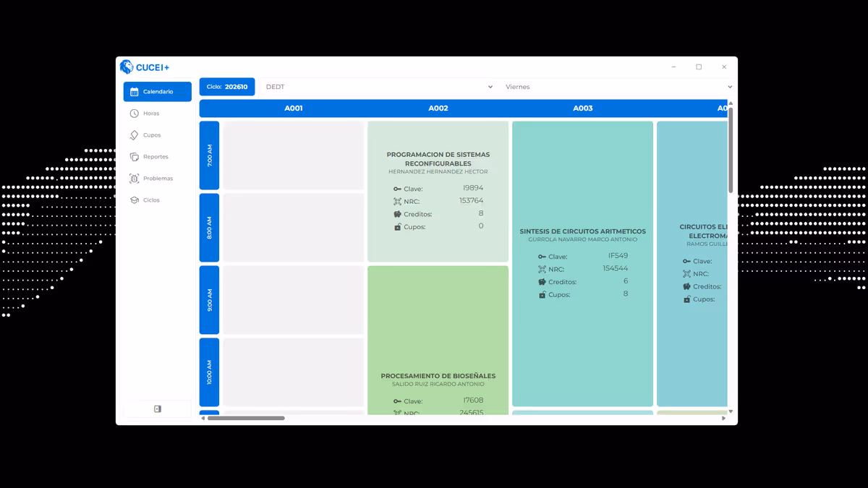Click the scroll left arrow
The image size is (868, 488).
[203, 418]
